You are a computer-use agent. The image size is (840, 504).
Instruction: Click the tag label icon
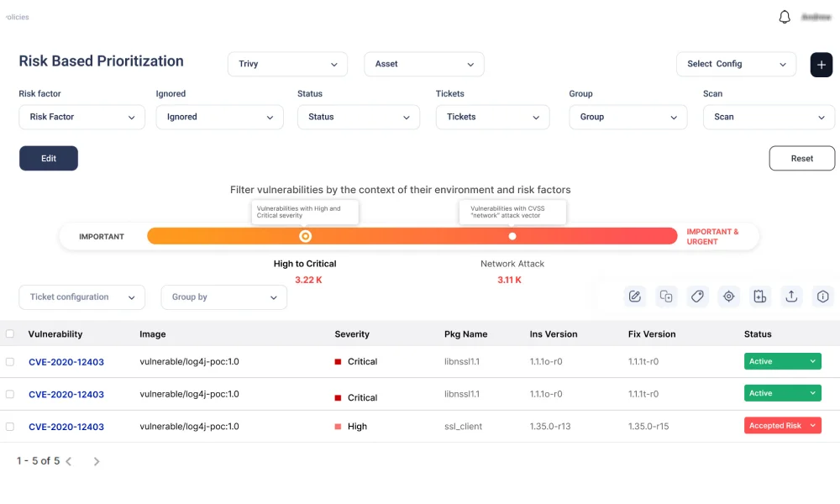[x=696, y=297]
